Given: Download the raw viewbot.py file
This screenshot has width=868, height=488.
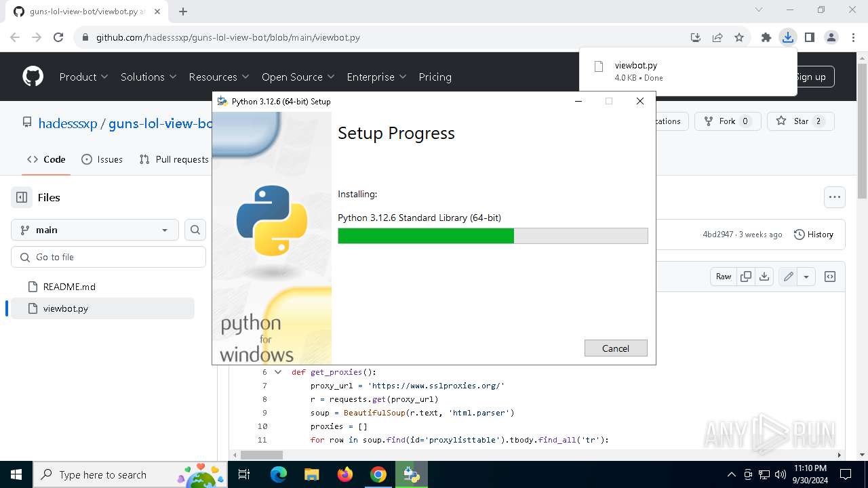Looking at the screenshot, I should 764,277.
